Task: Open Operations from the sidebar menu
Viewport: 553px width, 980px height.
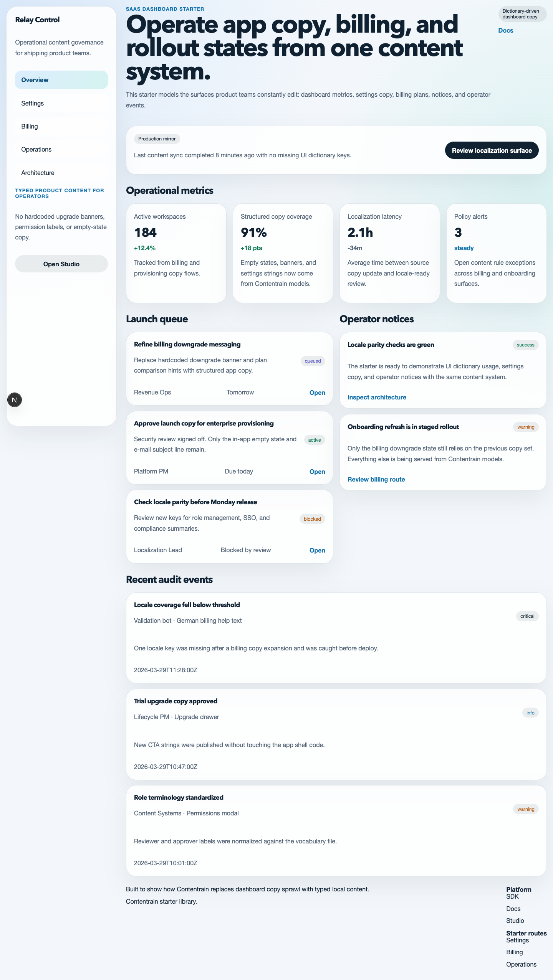Action: click(61, 149)
